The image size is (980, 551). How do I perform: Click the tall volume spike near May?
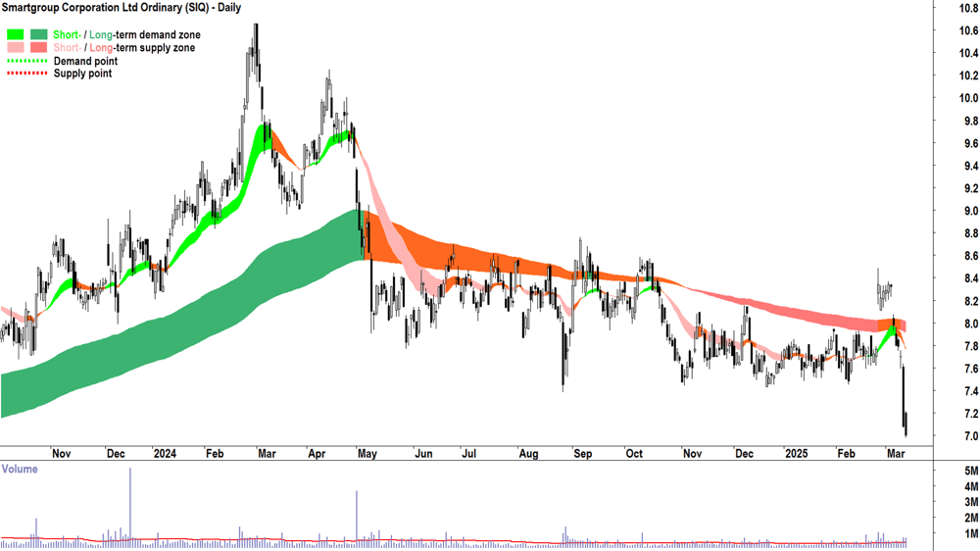(357, 519)
